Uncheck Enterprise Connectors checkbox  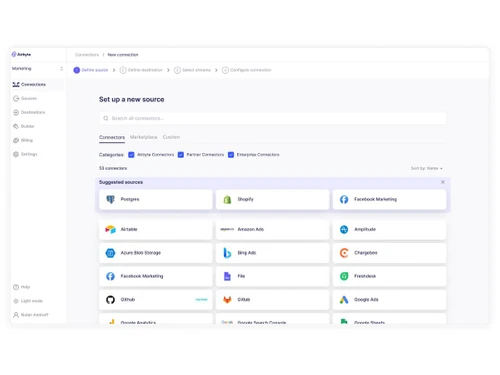(x=231, y=155)
